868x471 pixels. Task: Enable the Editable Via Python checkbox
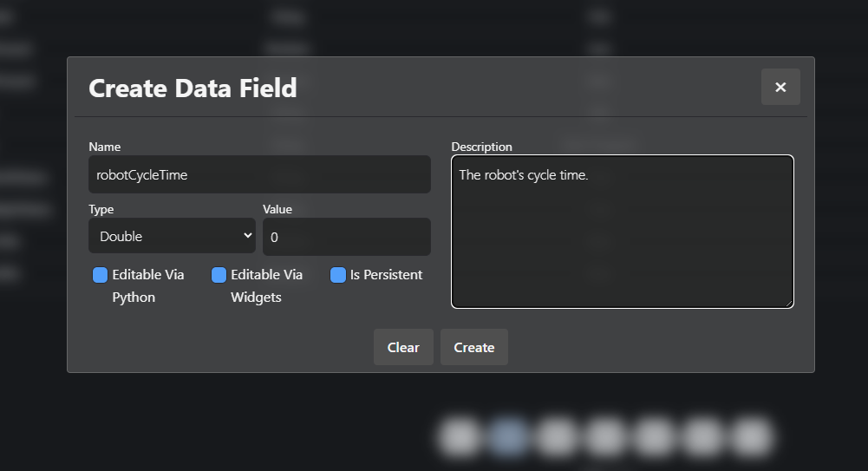coord(101,275)
